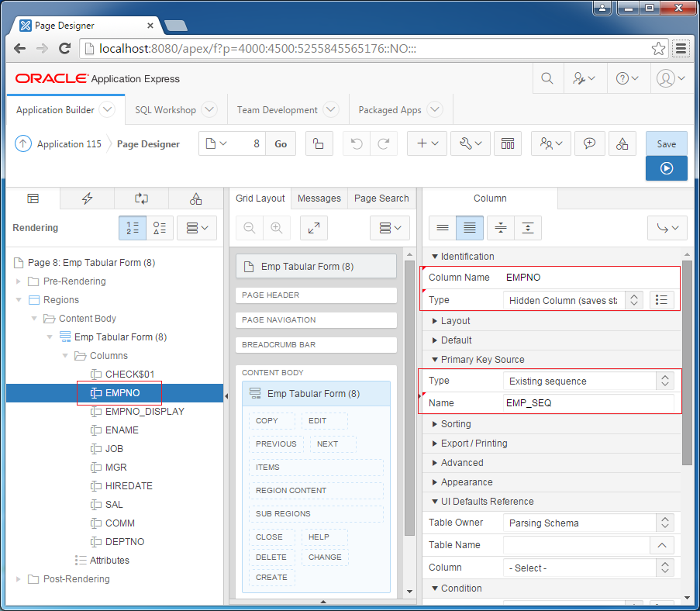Open the Utilities wrench menu
The width and height of the screenshot is (700, 611).
coord(471,143)
